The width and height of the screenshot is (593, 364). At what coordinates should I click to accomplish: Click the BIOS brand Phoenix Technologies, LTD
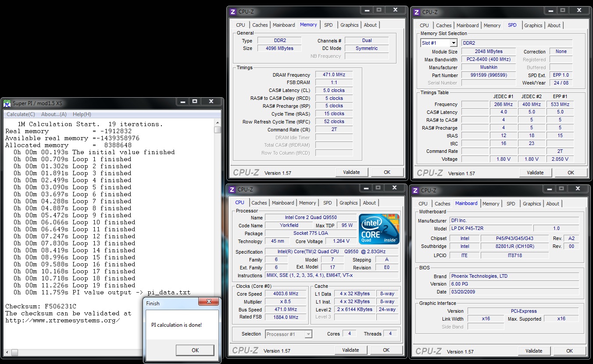(x=514, y=276)
